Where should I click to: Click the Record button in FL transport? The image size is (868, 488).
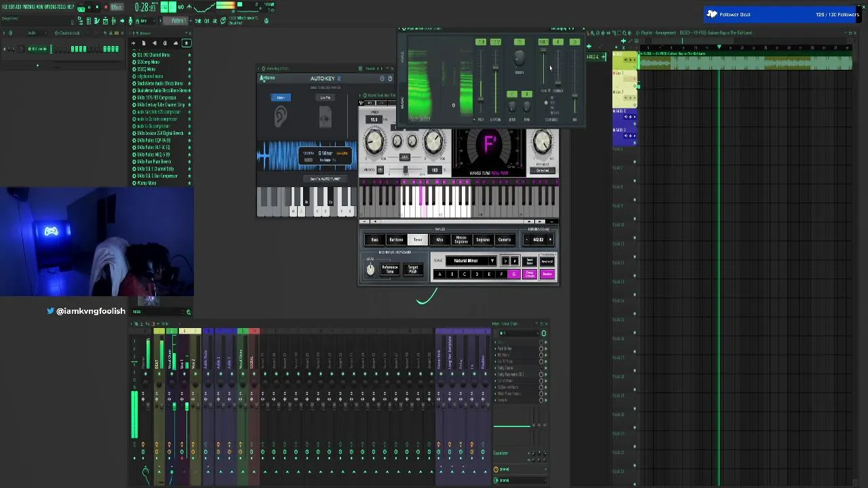(x=106, y=7)
